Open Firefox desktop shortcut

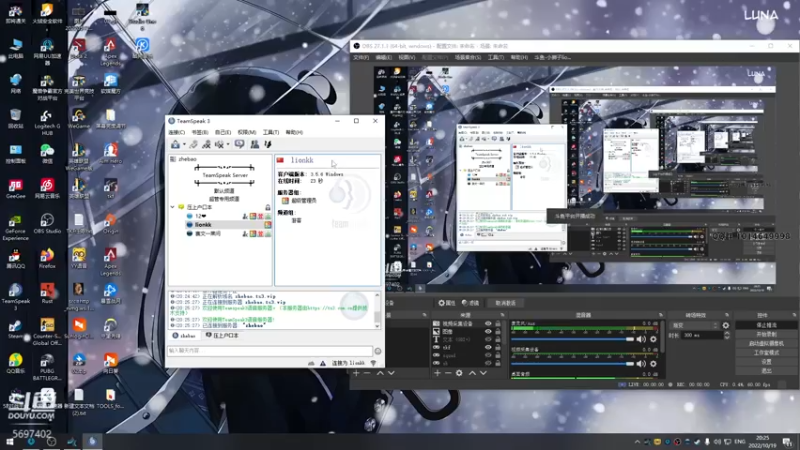pos(47,258)
